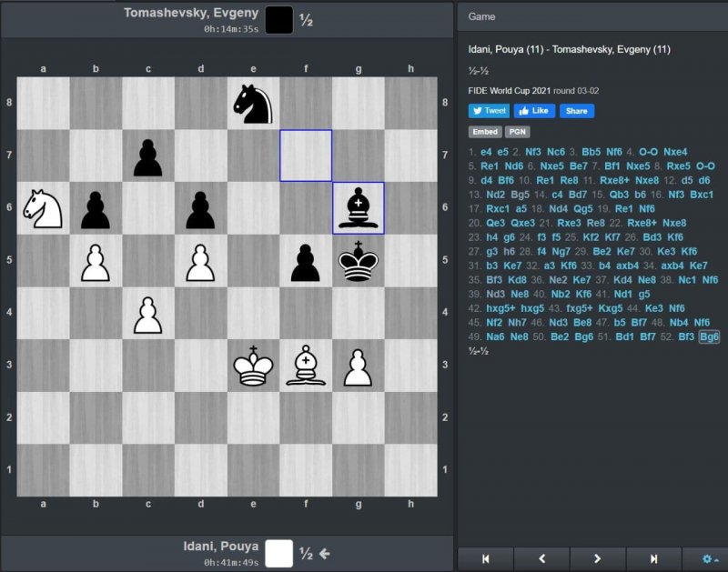Click the blue Share button
The height and width of the screenshot is (572, 728).
576,111
